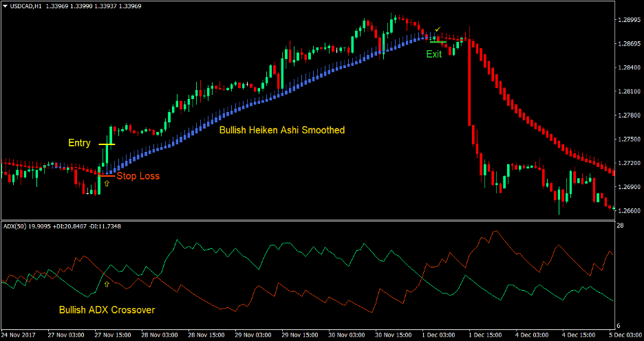Open the chart menu triangle beside USDCAD,H1
This screenshot has width=644, height=341.
click(x=6, y=6)
